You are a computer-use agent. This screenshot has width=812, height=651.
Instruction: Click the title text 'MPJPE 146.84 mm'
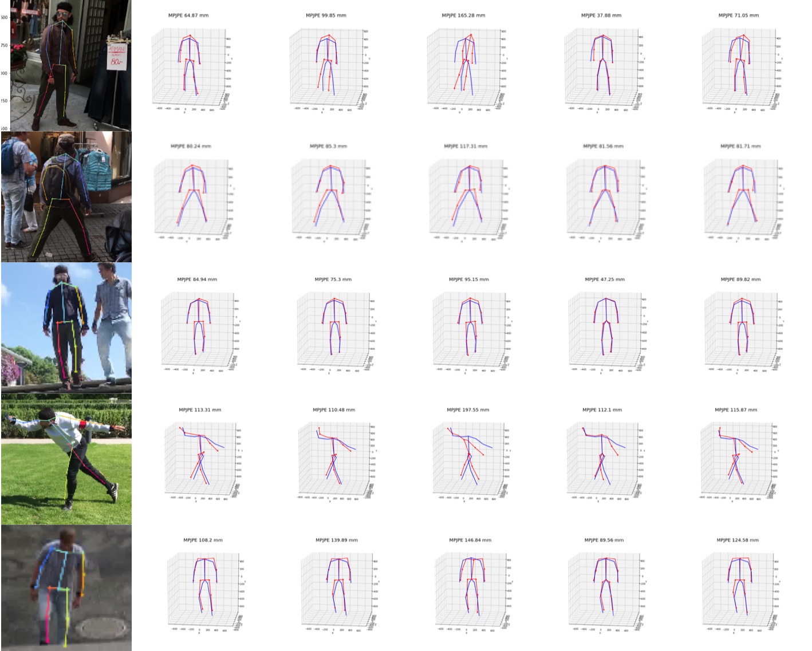pyautogui.click(x=470, y=540)
